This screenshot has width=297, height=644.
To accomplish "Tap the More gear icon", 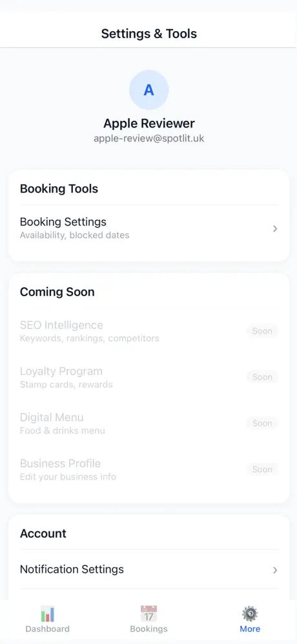I will pyautogui.click(x=250, y=614).
